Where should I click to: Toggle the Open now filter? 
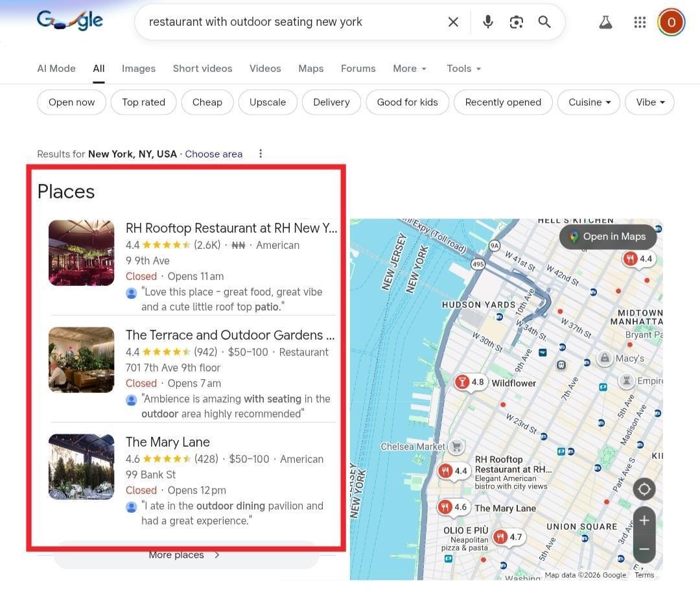(71, 102)
